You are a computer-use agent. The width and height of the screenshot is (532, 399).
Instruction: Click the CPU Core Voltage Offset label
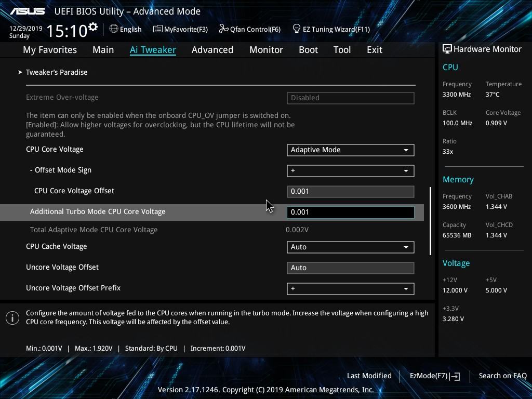point(74,191)
